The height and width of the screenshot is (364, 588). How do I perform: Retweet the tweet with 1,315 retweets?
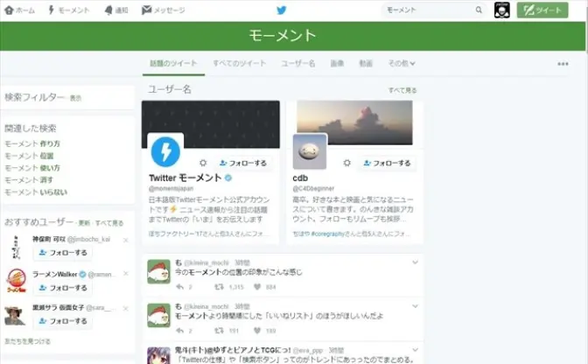[x=219, y=287]
